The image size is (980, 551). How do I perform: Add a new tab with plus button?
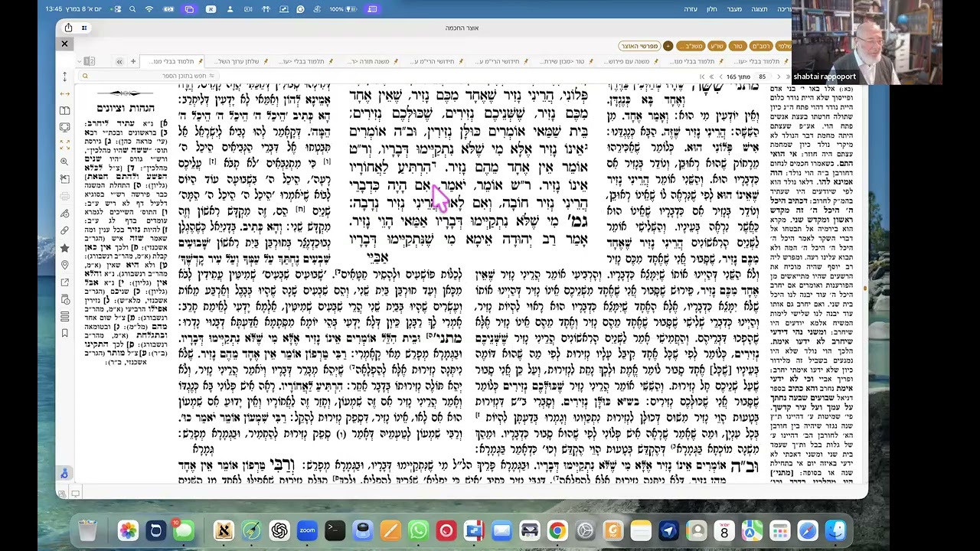point(132,61)
